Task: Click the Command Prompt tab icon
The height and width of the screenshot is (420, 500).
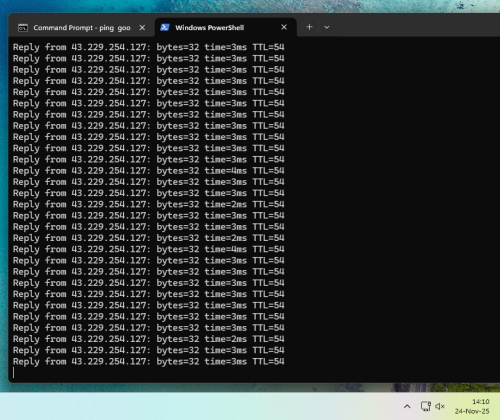Action: tap(23, 28)
